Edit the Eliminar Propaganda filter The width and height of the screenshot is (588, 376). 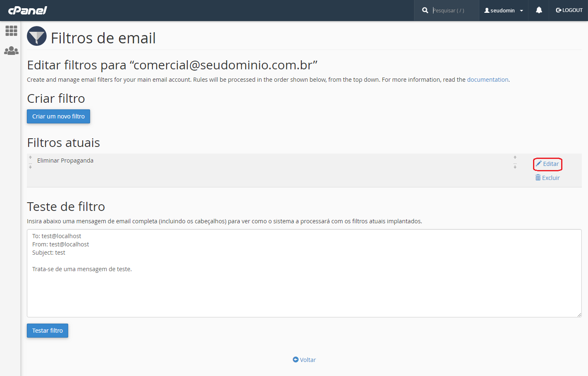[548, 164]
